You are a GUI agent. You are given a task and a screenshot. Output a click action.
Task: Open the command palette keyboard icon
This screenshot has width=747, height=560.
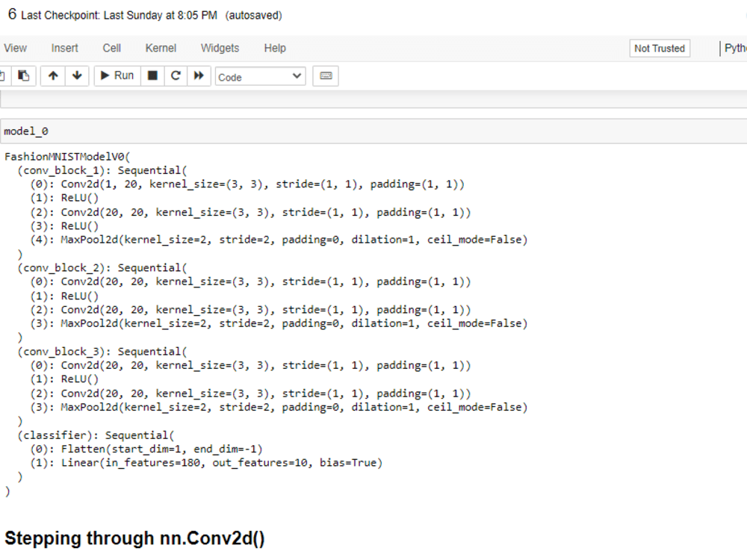pyautogui.click(x=326, y=75)
